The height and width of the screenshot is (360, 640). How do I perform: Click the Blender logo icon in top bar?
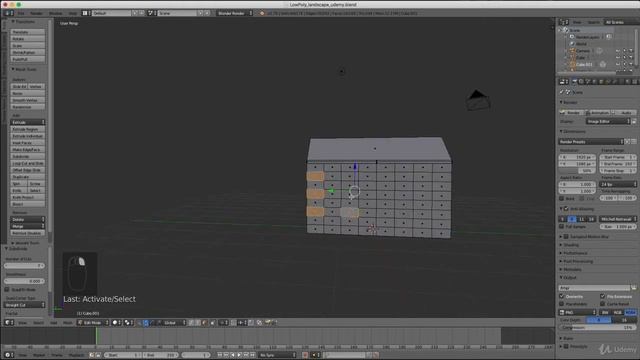262,13
